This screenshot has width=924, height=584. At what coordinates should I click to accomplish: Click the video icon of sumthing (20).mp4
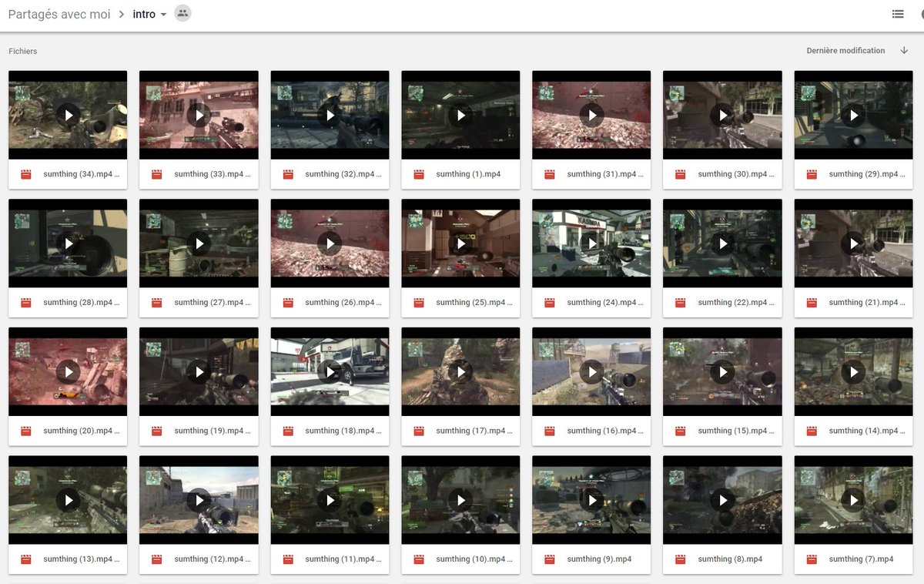pyautogui.click(x=26, y=431)
